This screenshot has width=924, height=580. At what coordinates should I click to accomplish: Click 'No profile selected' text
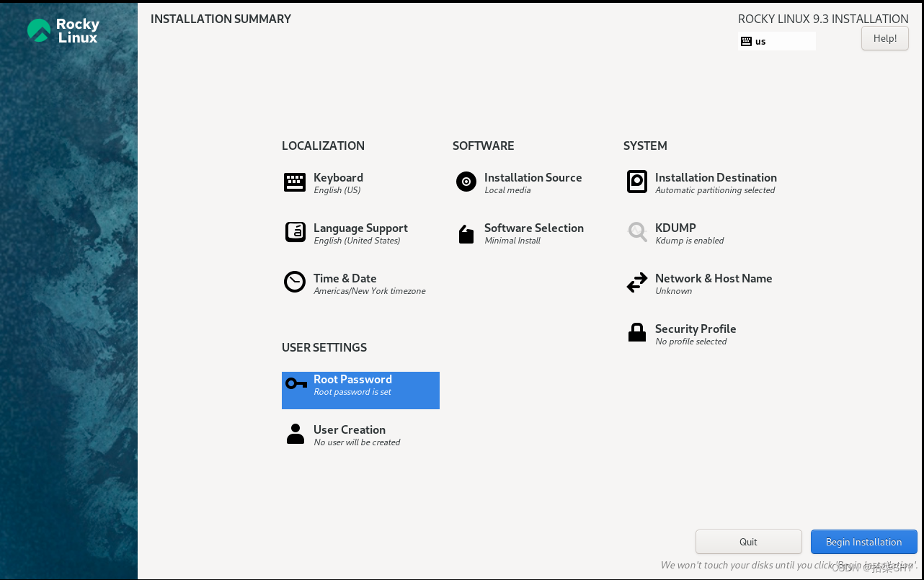click(x=691, y=342)
